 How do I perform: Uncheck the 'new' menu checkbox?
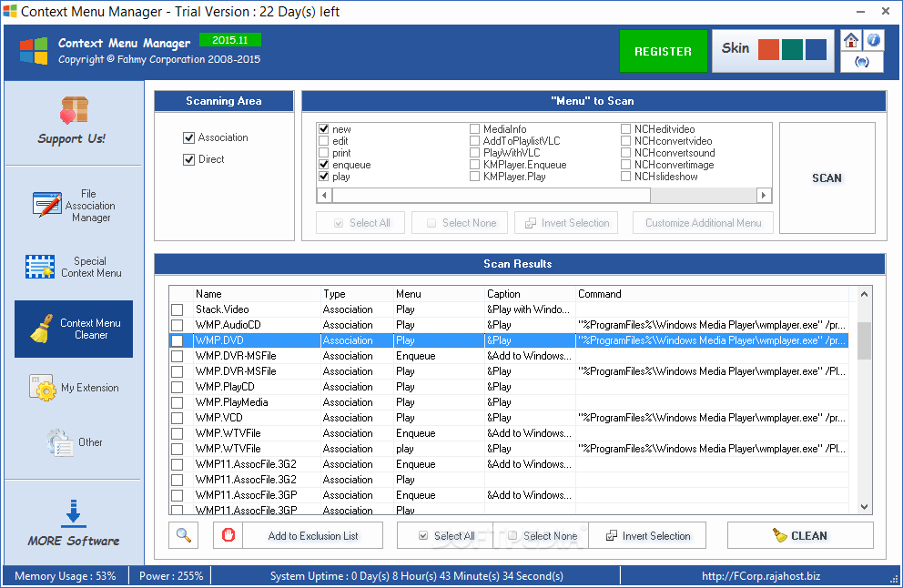[324, 129]
